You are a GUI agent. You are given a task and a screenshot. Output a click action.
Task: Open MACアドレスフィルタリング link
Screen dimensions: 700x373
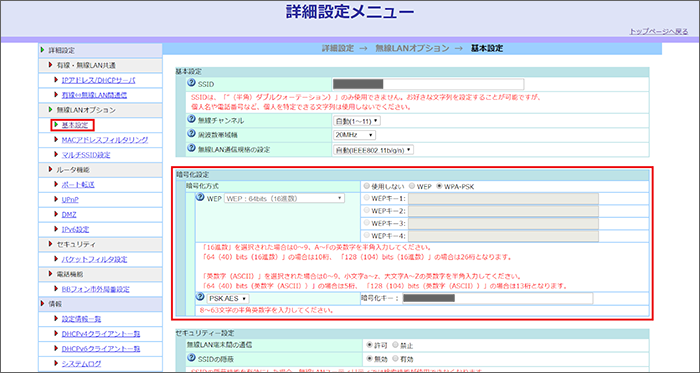point(105,140)
